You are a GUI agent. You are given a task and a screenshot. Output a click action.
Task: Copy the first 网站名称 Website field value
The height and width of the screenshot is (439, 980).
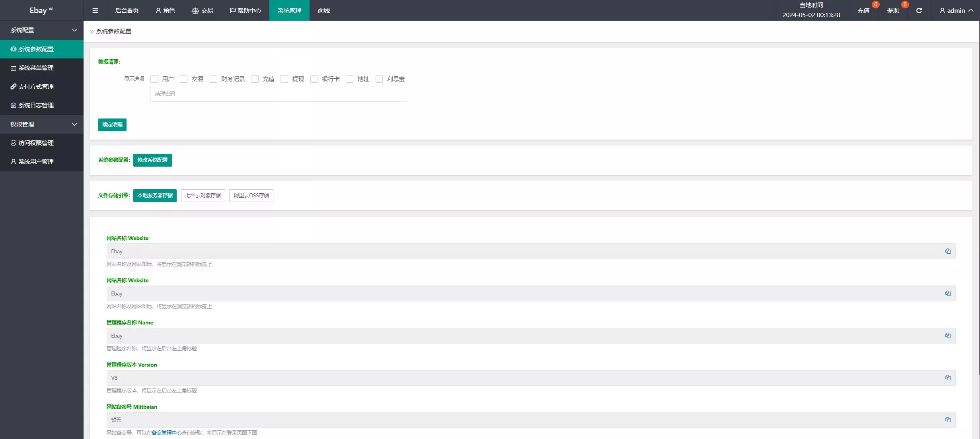point(948,251)
